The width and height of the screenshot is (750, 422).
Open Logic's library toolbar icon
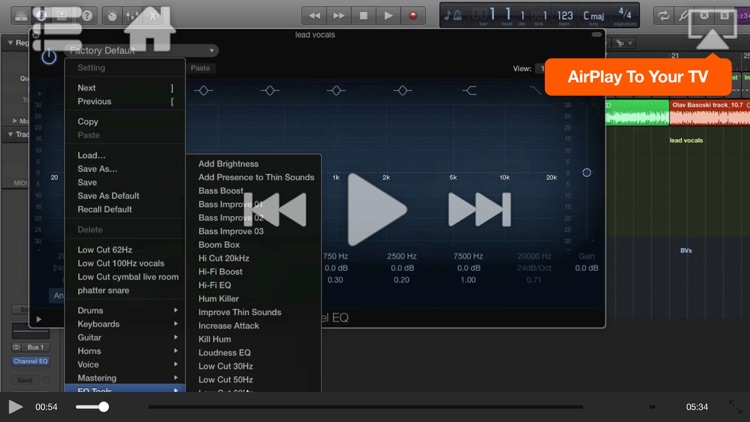21,16
